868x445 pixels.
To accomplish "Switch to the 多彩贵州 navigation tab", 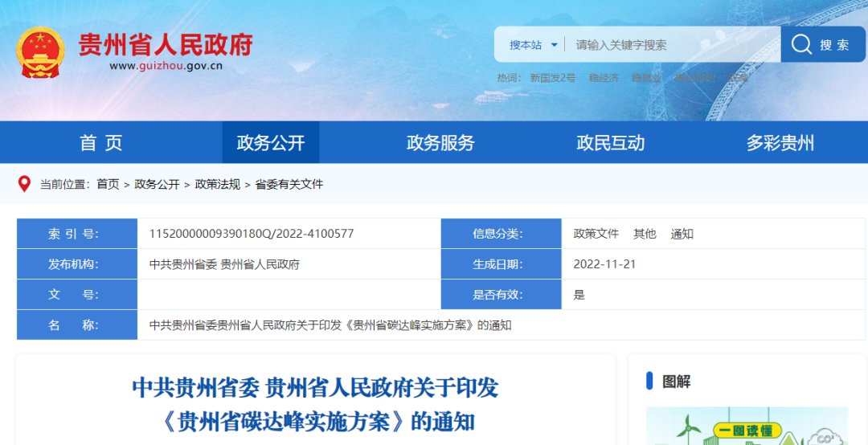I will pos(780,143).
